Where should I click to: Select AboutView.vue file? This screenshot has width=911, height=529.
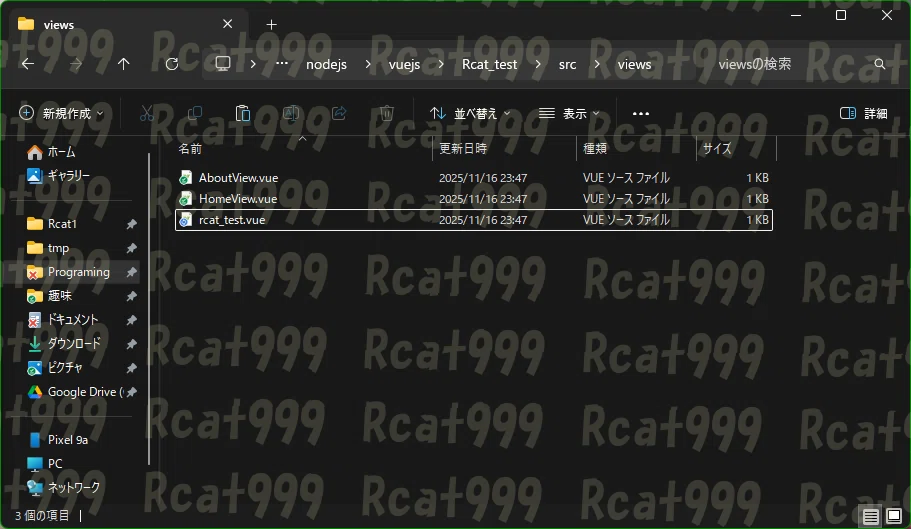pos(474,178)
